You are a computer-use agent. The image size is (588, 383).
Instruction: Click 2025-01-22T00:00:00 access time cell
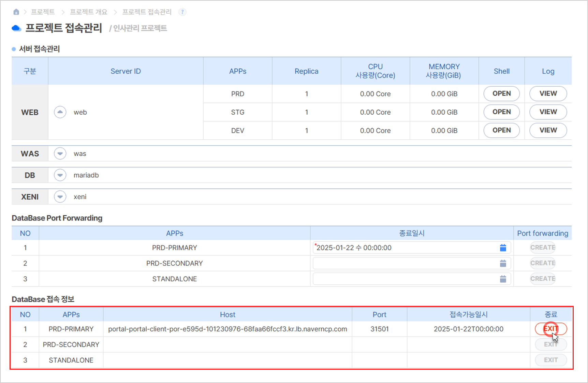[468, 329]
